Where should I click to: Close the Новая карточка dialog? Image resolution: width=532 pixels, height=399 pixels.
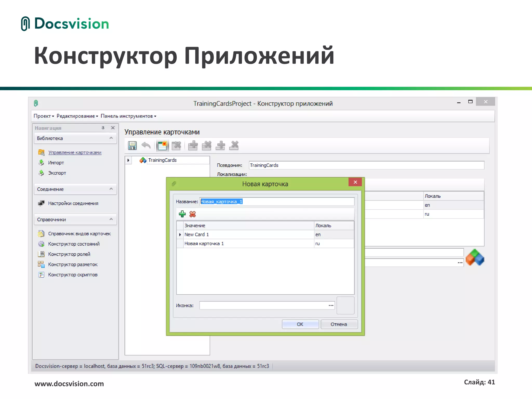pos(355,182)
